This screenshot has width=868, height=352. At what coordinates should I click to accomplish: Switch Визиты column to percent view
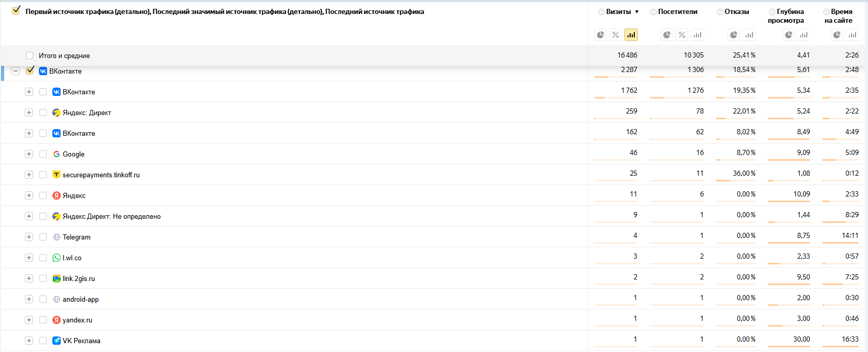coord(616,35)
